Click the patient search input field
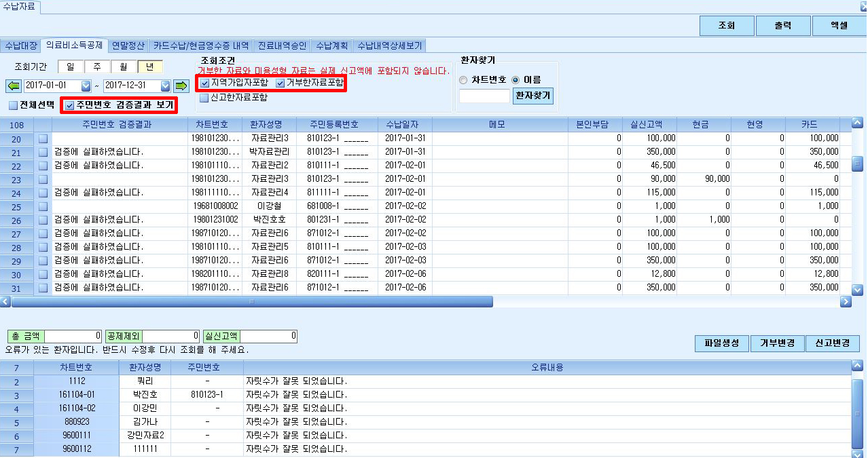The height and width of the screenshot is (458, 868). point(485,96)
